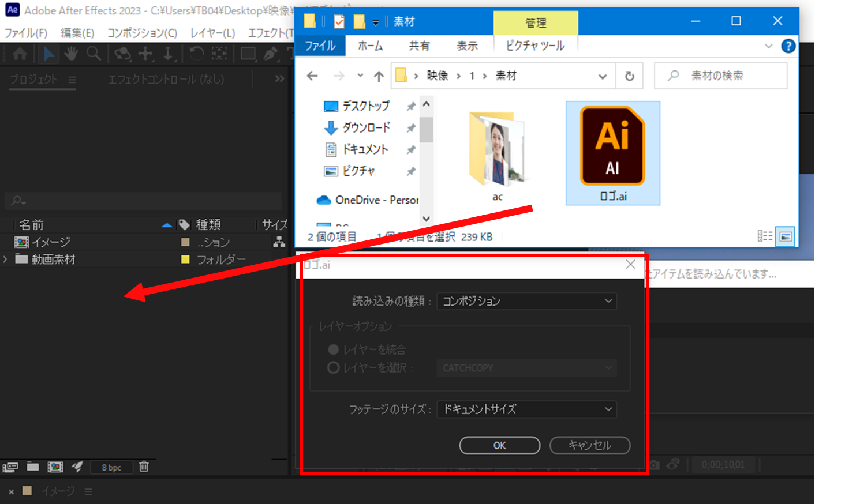Select the ロゴ.ai file thumbnail
This screenshot has width=845, height=504.
pyautogui.click(x=613, y=153)
